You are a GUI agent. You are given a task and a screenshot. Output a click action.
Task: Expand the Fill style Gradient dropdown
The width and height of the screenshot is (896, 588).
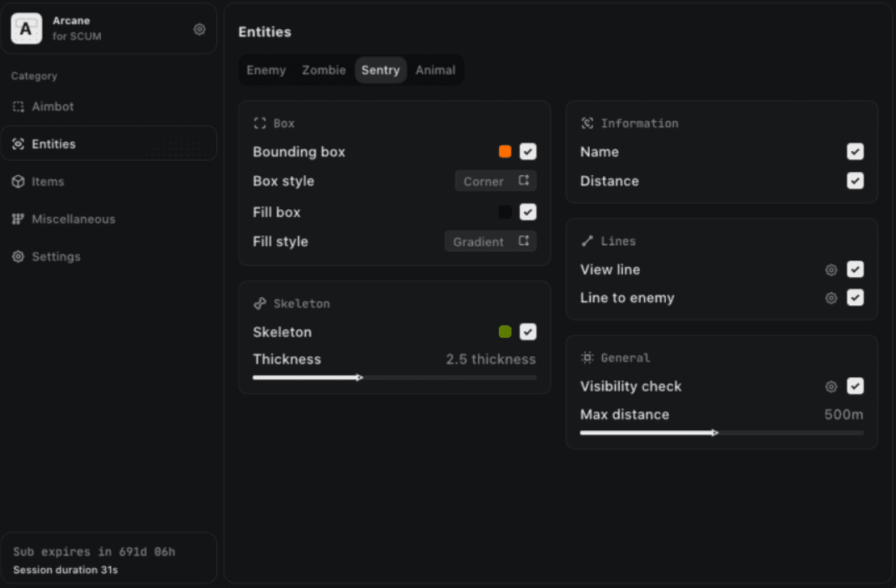tap(491, 242)
